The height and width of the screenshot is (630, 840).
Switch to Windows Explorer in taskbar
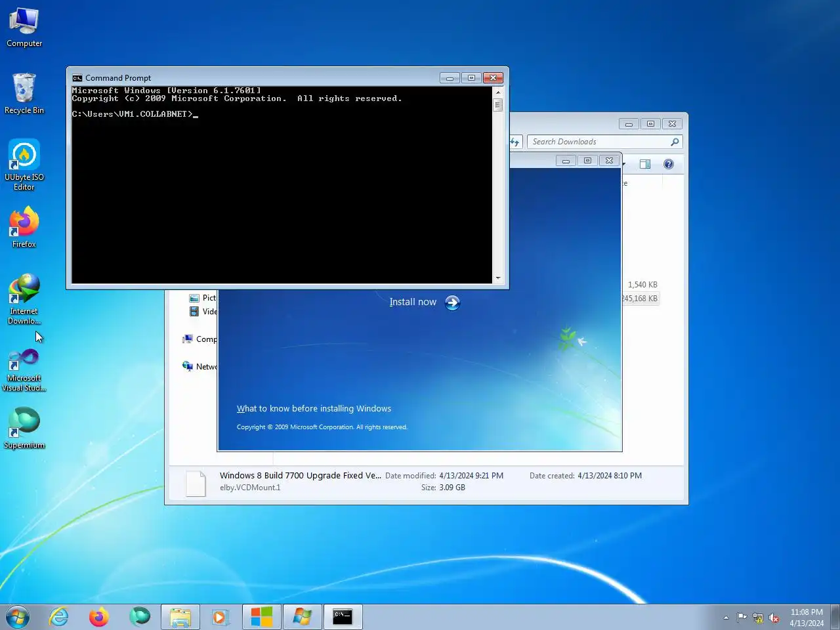180,617
